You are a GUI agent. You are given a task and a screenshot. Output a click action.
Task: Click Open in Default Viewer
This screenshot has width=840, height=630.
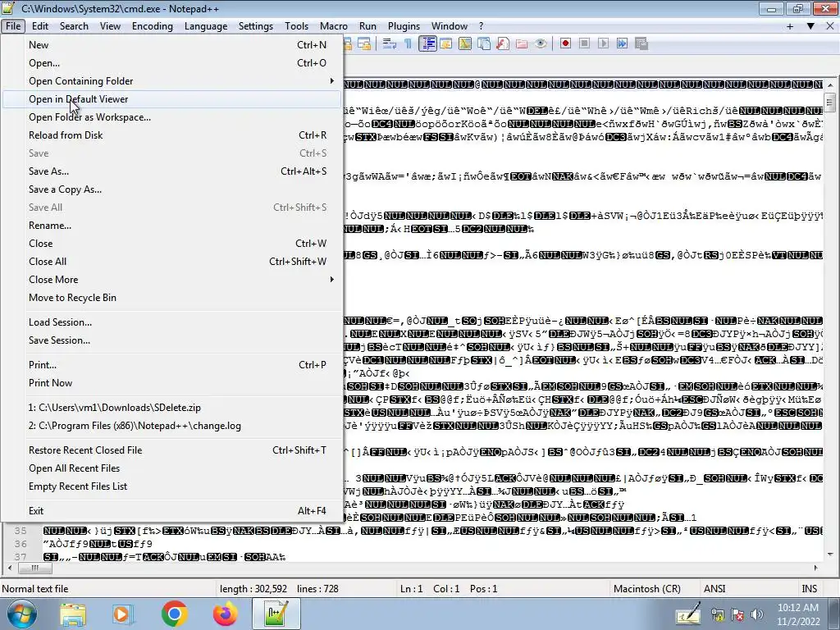[171, 99]
